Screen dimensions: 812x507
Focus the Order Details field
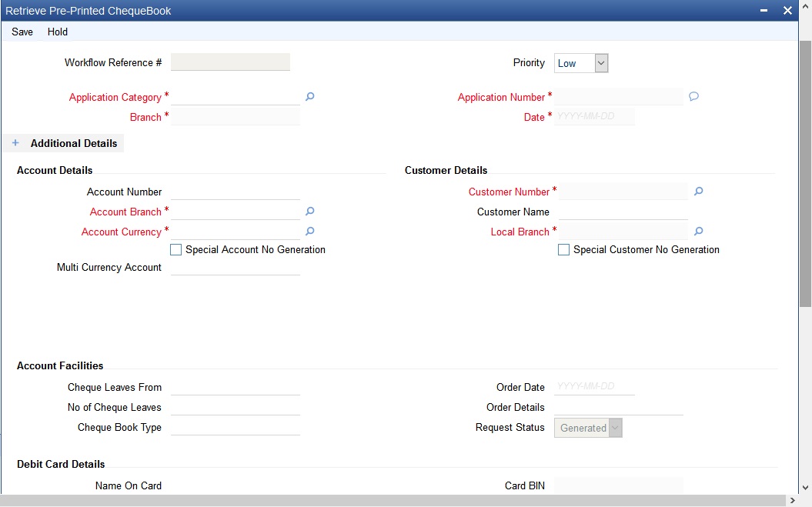point(619,407)
